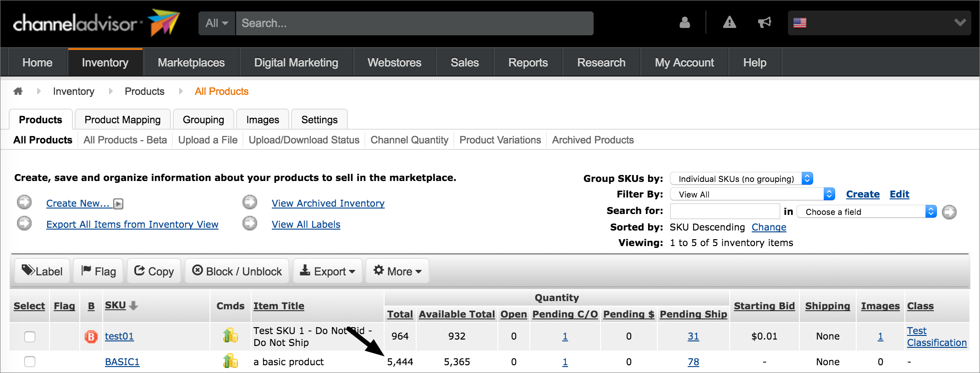
Task: Click Change sort order link
Action: point(769,227)
